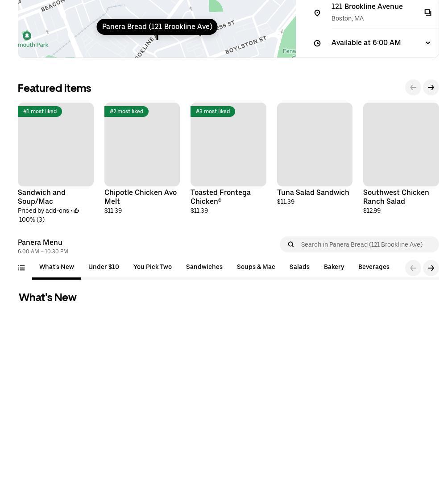448x500 pixels.
Task: Open the You Pick Two tab
Action: click(x=153, y=267)
